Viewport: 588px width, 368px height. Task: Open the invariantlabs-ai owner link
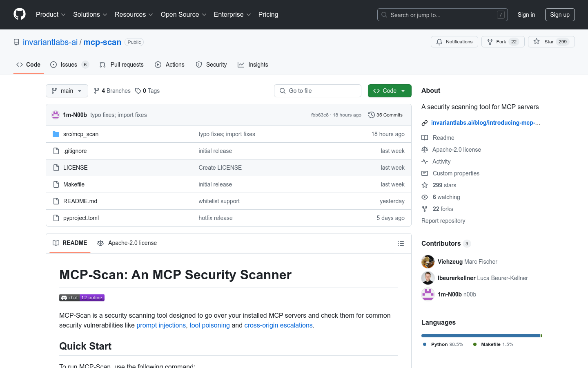[50, 42]
